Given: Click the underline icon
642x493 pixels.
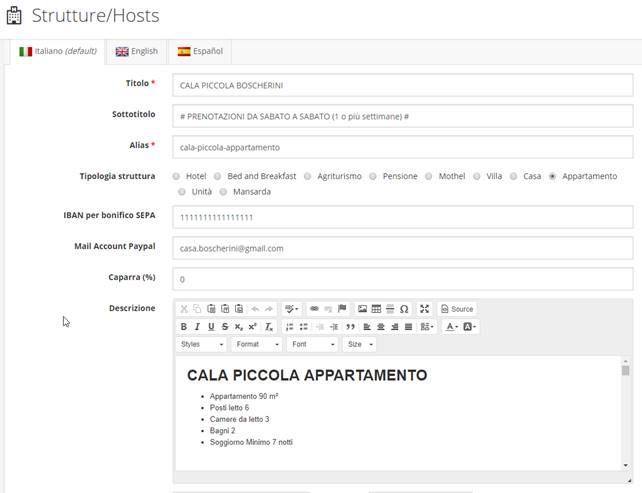Looking at the screenshot, I should [211, 327].
